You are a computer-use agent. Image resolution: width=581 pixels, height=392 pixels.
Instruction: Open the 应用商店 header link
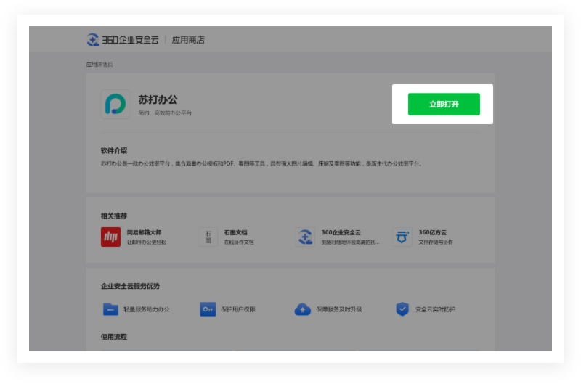[188, 40]
